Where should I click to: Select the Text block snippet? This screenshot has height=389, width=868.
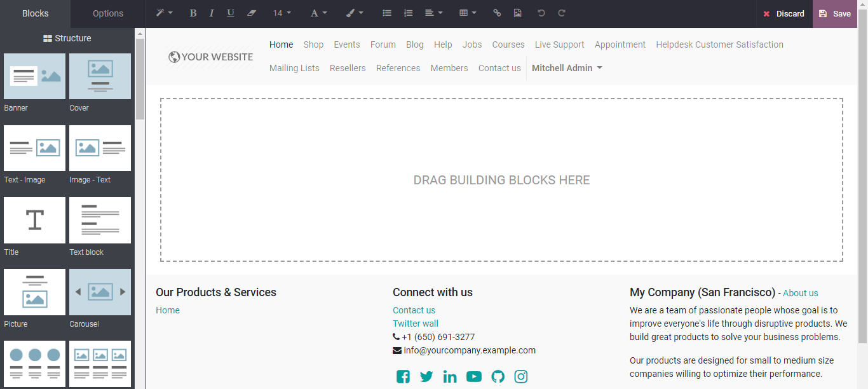click(100, 220)
